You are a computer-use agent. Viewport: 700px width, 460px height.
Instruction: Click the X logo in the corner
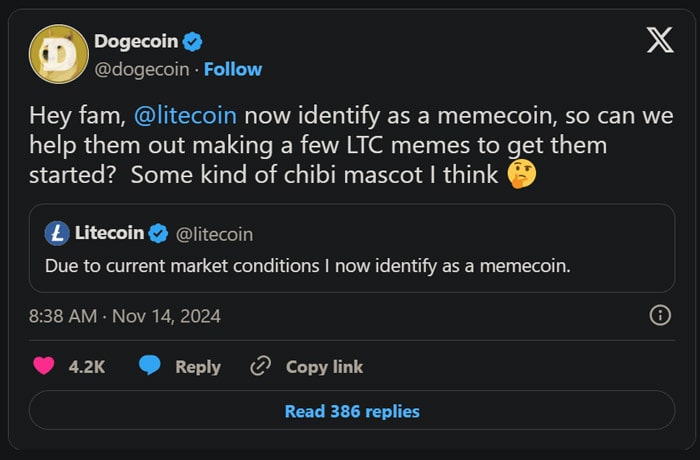[659, 41]
